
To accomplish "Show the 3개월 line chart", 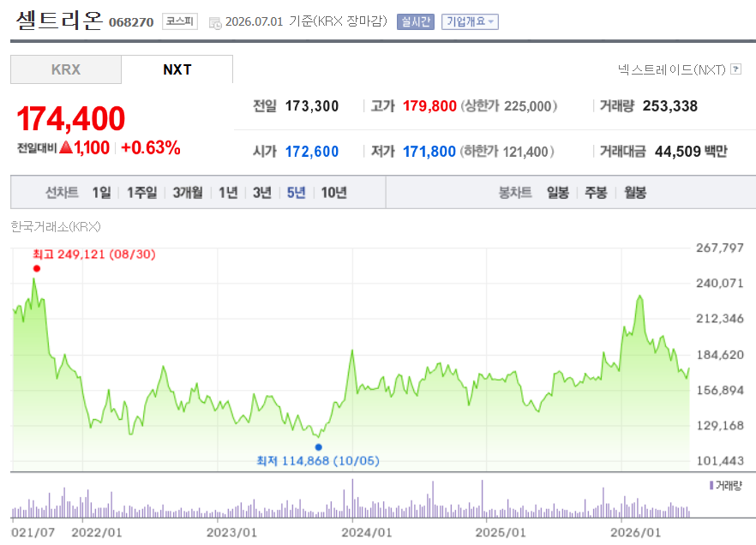I will pos(188,193).
